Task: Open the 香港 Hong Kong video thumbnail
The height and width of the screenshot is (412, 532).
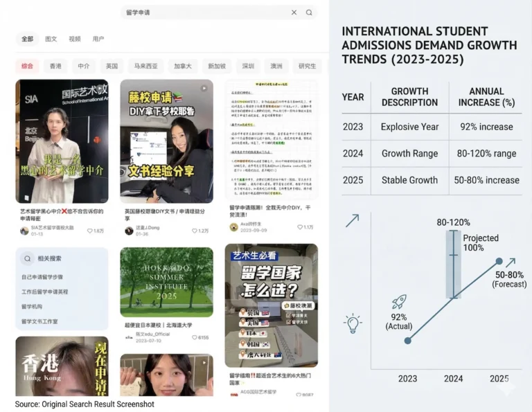Action: [x=62, y=366]
